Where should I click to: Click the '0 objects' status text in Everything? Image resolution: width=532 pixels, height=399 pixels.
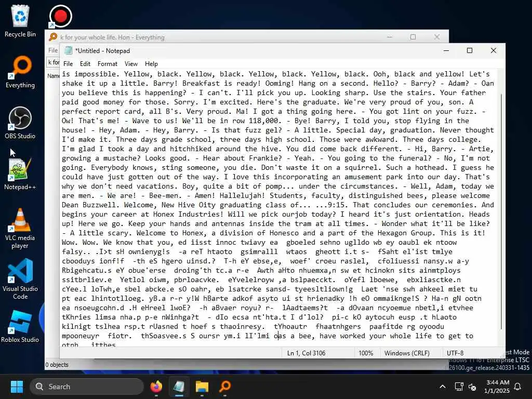[x=57, y=365]
